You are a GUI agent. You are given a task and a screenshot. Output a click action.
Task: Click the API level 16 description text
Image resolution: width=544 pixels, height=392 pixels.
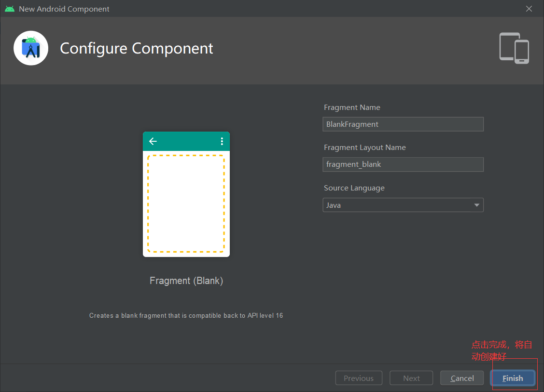(x=186, y=315)
